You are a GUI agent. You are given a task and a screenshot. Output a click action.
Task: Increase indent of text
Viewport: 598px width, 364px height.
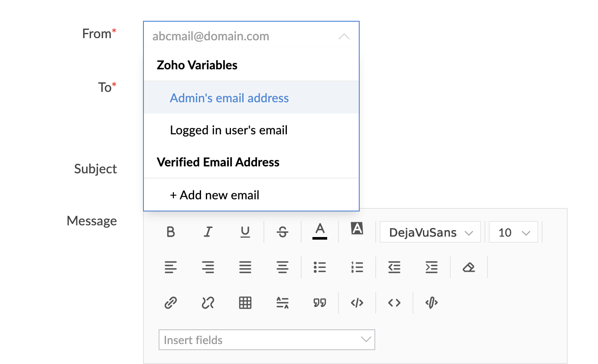(x=432, y=267)
